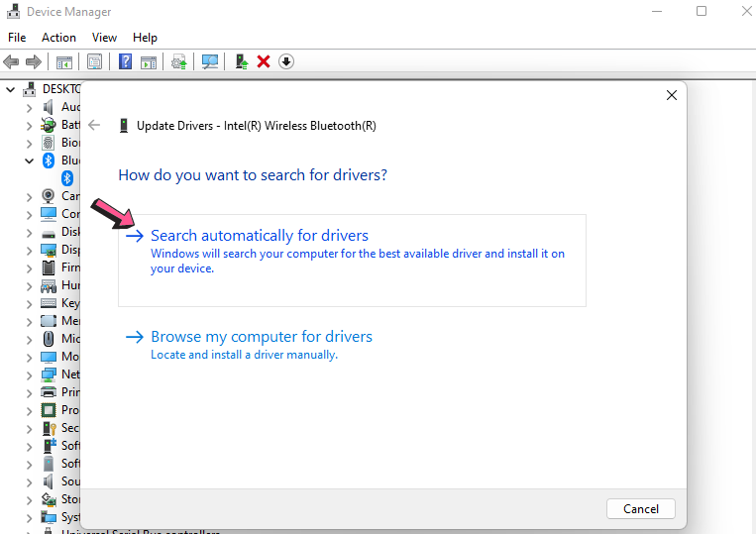Click the Update device driver toolbar icon
The height and width of the screenshot is (534, 756).
(x=179, y=61)
